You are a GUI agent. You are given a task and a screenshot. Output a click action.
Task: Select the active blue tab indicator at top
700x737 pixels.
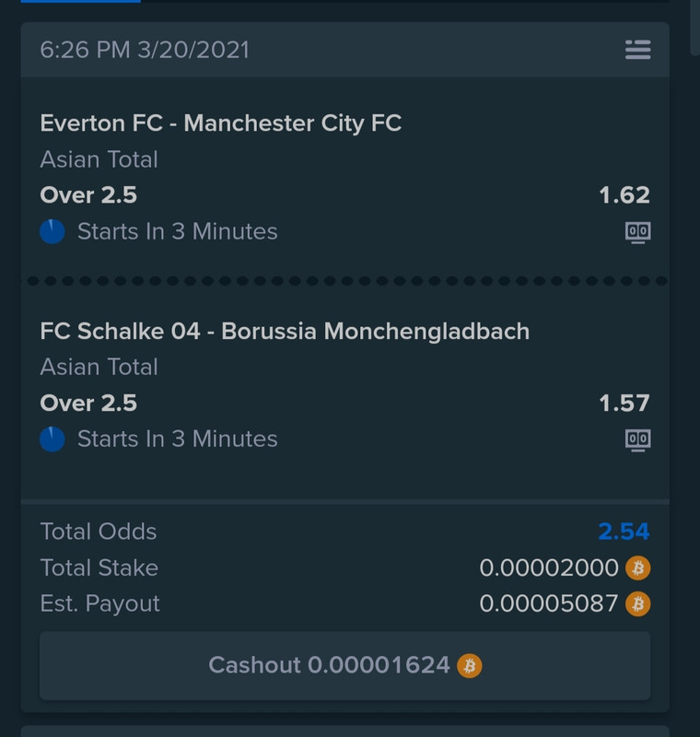point(80,2)
